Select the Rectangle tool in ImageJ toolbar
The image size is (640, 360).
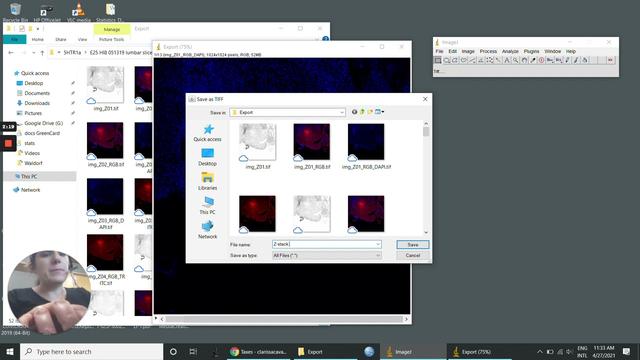(438, 60)
